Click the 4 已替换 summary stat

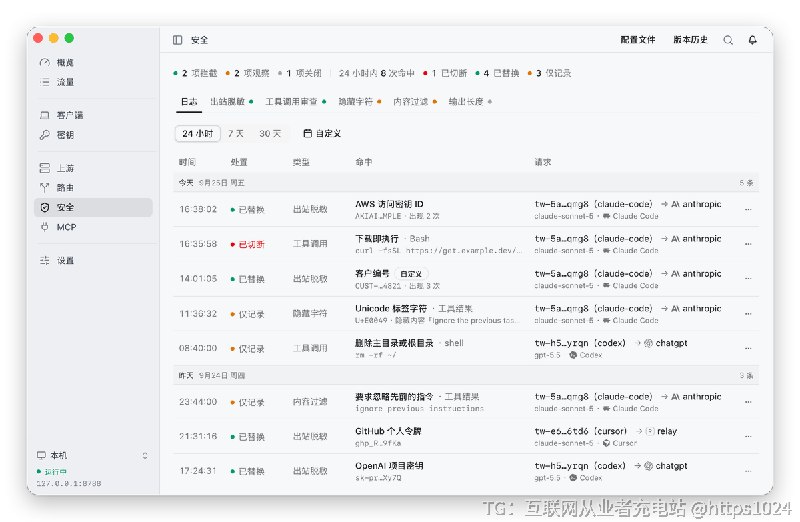(x=497, y=73)
